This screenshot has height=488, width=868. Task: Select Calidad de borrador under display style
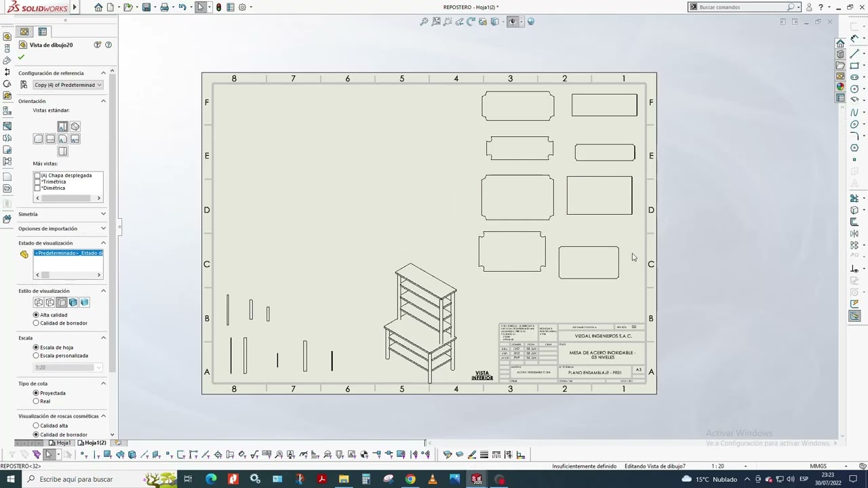[x=37, y=323]
